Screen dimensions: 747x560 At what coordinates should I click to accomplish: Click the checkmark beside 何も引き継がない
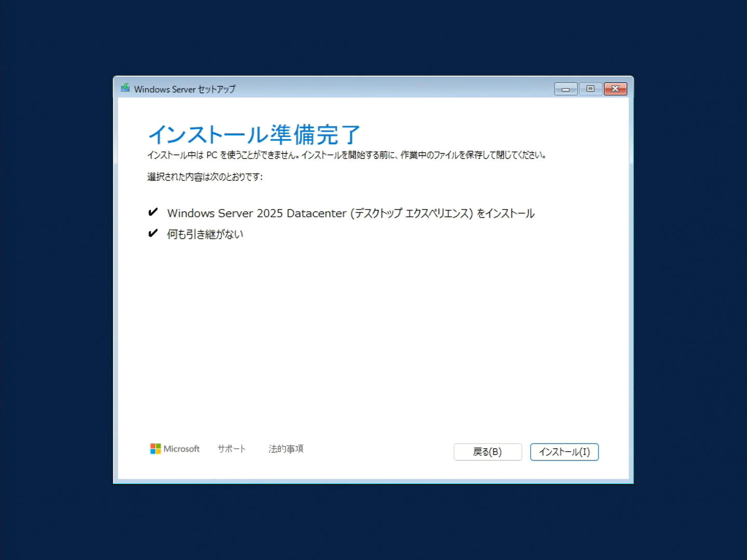click(153, 233)
